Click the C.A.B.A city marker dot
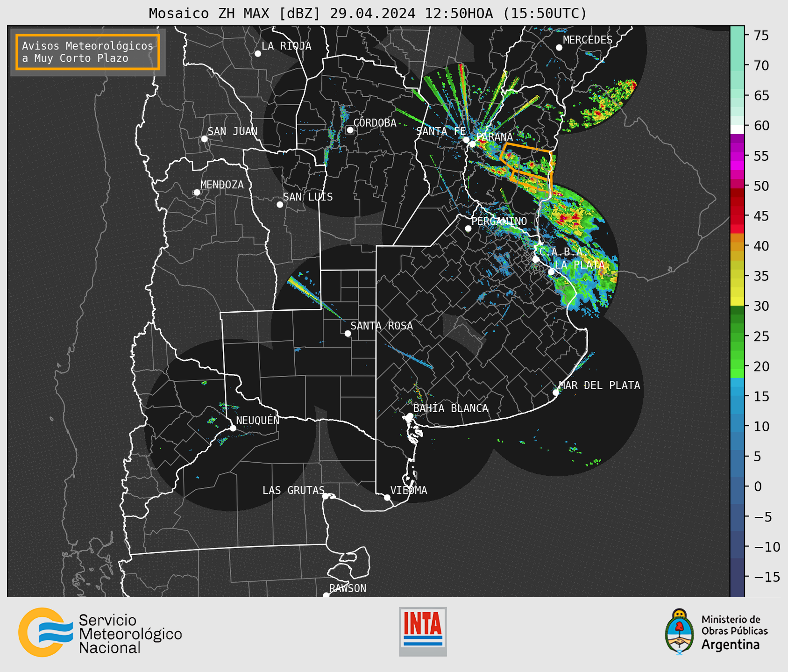This screenshot has height=672, width=788. click(x=536, y=259)
